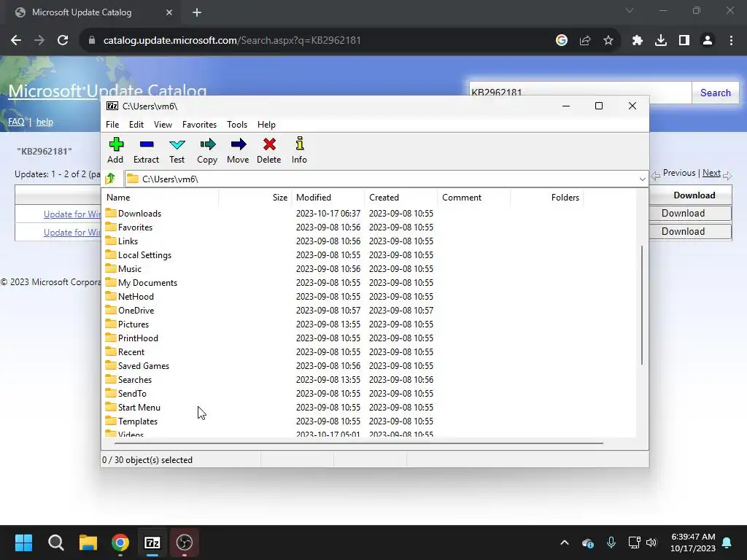The height and width of the screenshot is (560, 747).
Task: Select the OneDrive folder icon
Action: coord(111,309)
